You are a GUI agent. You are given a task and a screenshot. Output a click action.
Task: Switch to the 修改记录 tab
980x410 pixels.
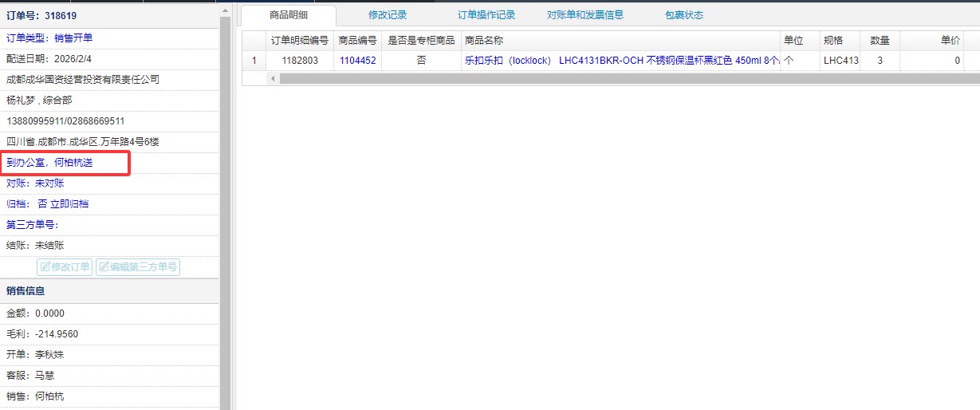[388, 15]
